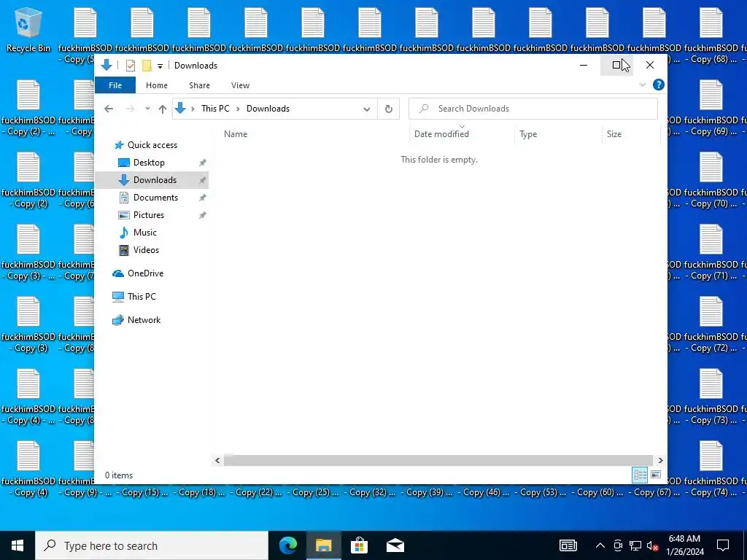Screen dimensions: 747x560
Task: Click the taskbar search box
Action: click(x=152, y=545)
